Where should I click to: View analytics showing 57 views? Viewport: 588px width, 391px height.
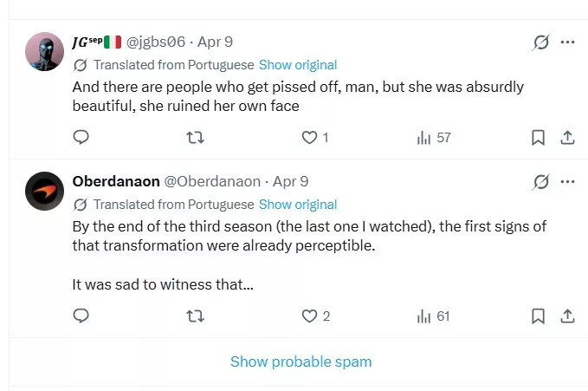[x=433, y=137]
